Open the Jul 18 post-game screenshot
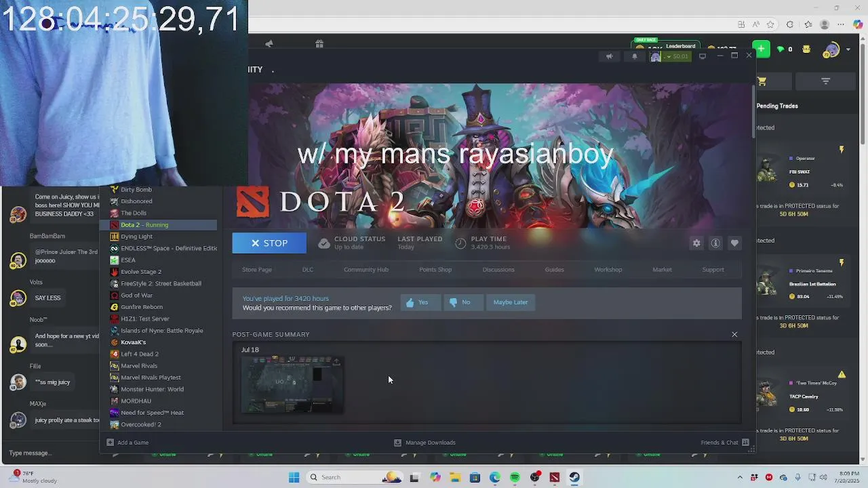This screenshot has height=488, width=868. (x=292, y=384)
